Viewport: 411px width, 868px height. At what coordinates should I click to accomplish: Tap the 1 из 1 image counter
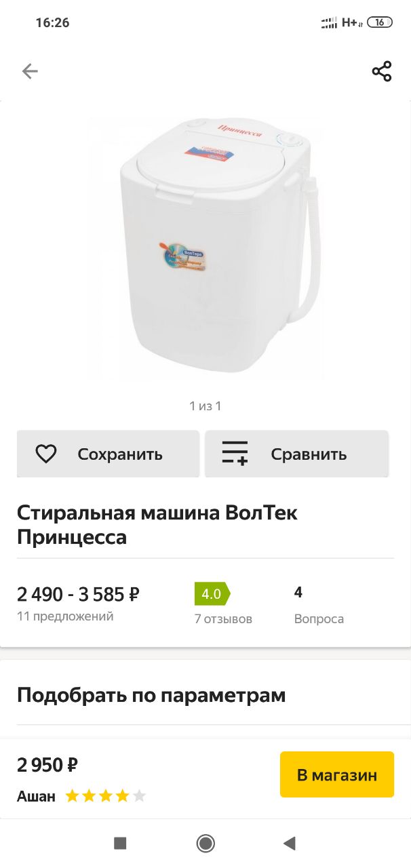[206, 406]
